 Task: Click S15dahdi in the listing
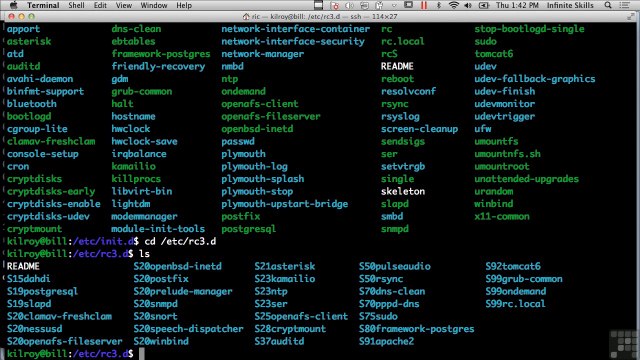(29, 279)
